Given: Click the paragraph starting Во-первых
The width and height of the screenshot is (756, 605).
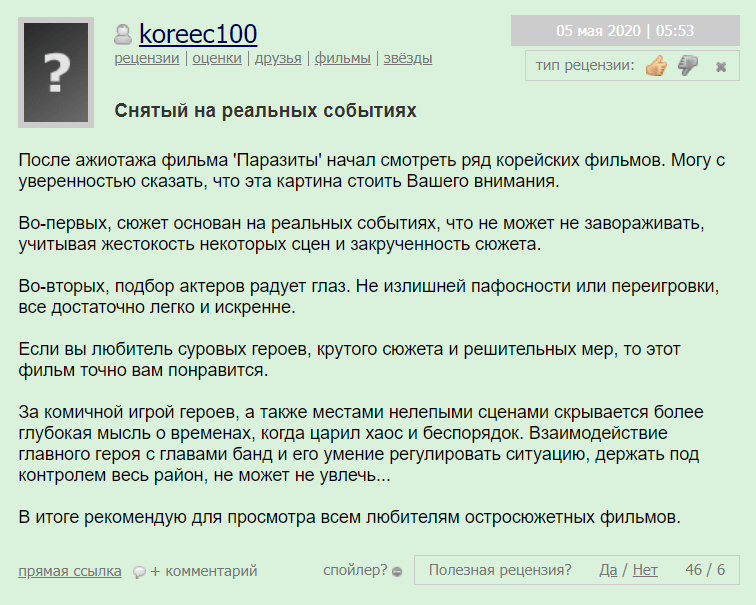Looking at the screenshot, I should pyautogui.click(x=362, y=234).
